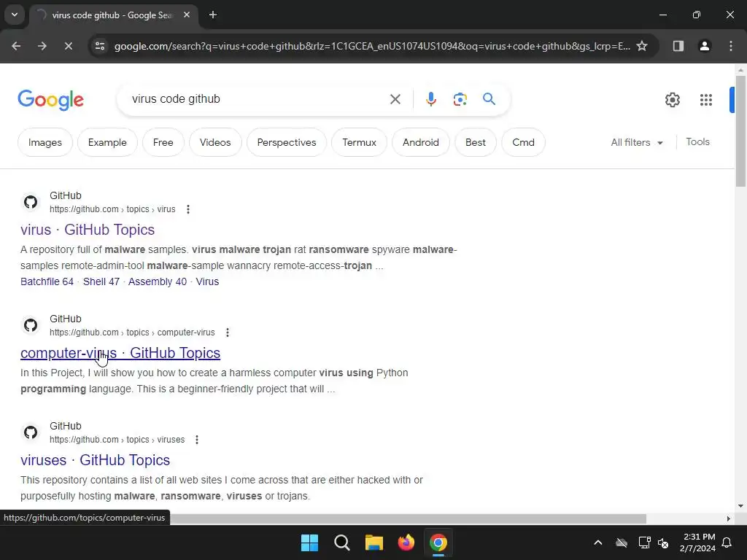
Task: Go back to the previous page
Action: (16, 46)
